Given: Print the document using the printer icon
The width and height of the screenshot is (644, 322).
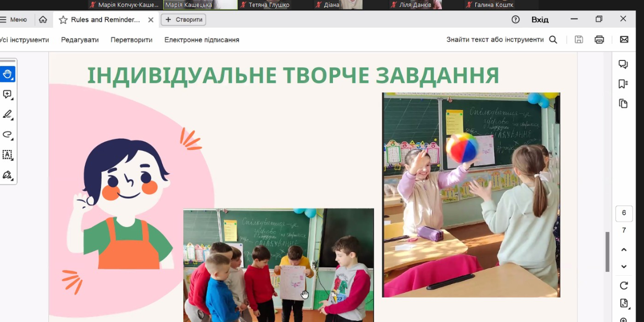Looking at the screenshot, I should [599, 40].
